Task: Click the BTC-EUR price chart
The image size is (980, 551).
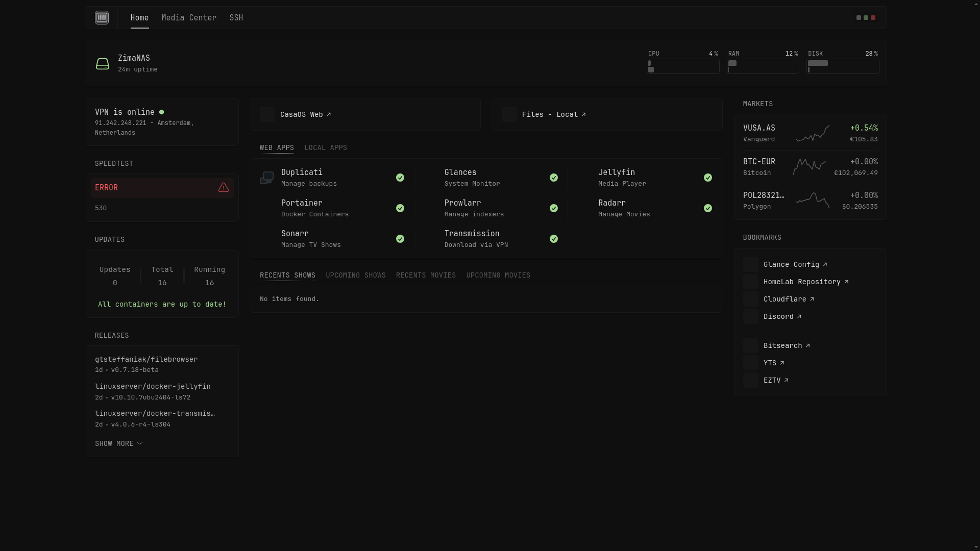Action: [810, 167]
